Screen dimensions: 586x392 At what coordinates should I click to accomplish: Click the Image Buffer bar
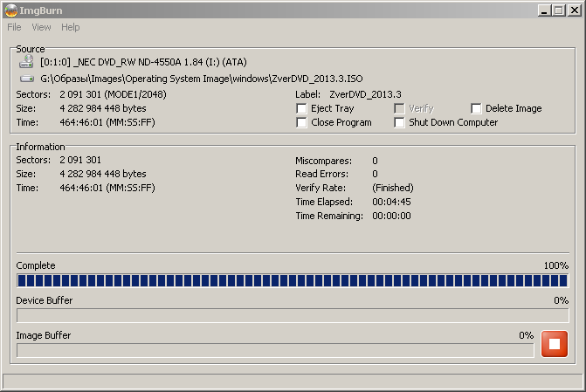tap(275, 350)
